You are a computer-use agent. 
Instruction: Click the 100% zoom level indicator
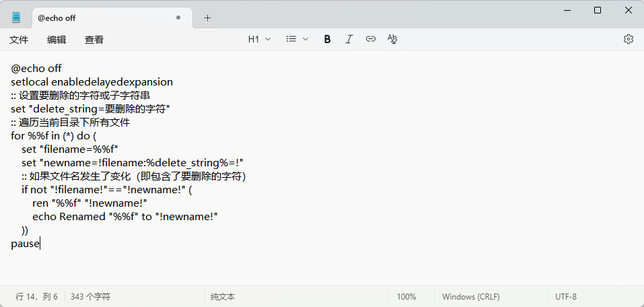[x=406, y=297]
